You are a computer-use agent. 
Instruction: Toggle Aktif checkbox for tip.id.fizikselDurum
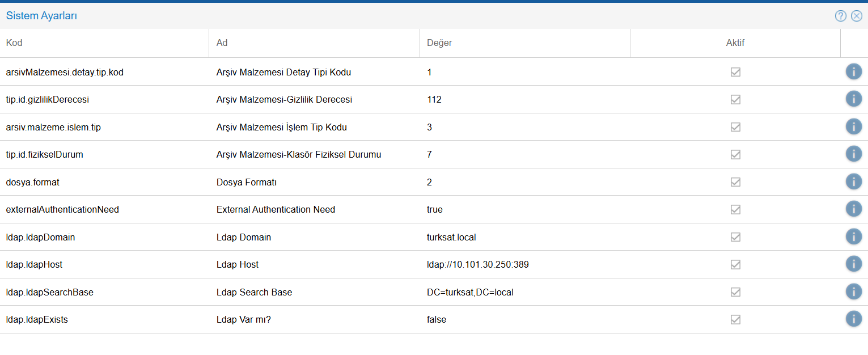(x=735, y=154)
